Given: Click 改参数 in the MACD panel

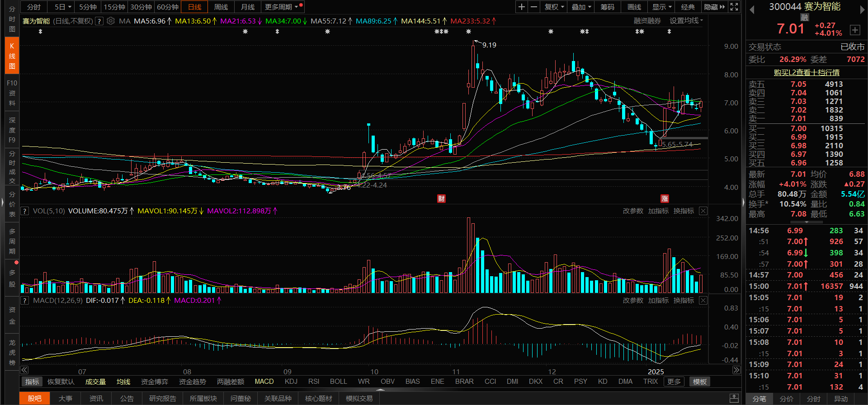Looking at the screenshot, I should coord(632,301).
